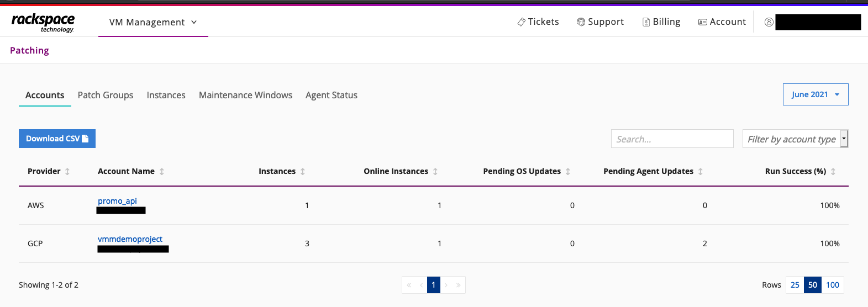Jump to the last page arrow

tap(459, 285)
